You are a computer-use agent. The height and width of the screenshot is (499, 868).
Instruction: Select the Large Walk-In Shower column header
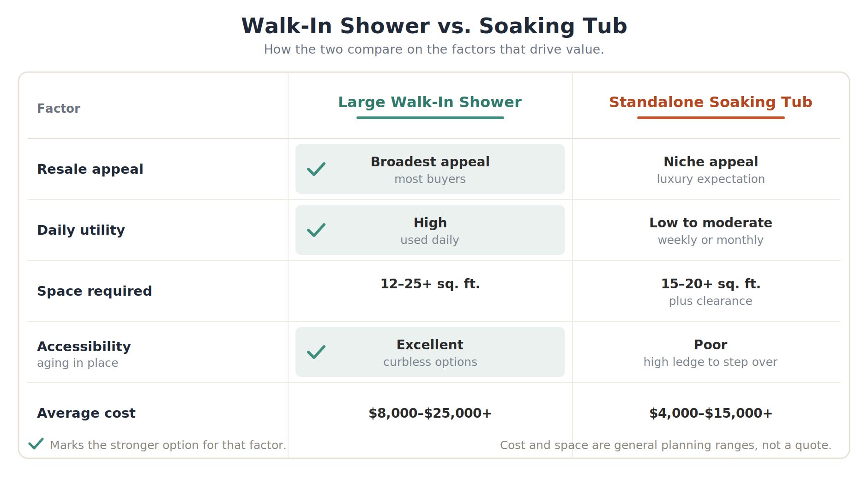click(x=430, y=102)
